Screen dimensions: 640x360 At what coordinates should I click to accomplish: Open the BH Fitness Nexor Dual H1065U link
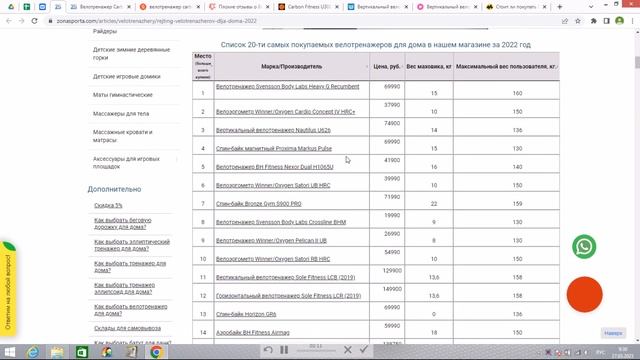pyautogui.click(x=274, y=167)
